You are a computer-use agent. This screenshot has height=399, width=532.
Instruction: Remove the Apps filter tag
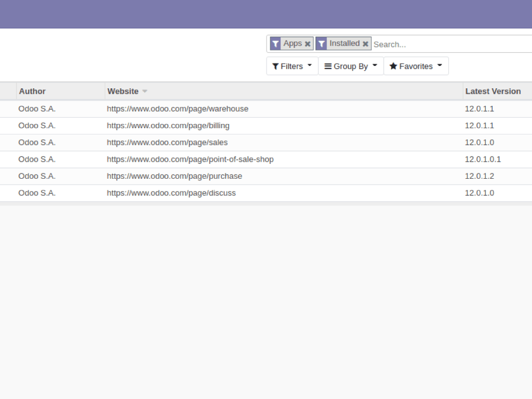point(307,44)
